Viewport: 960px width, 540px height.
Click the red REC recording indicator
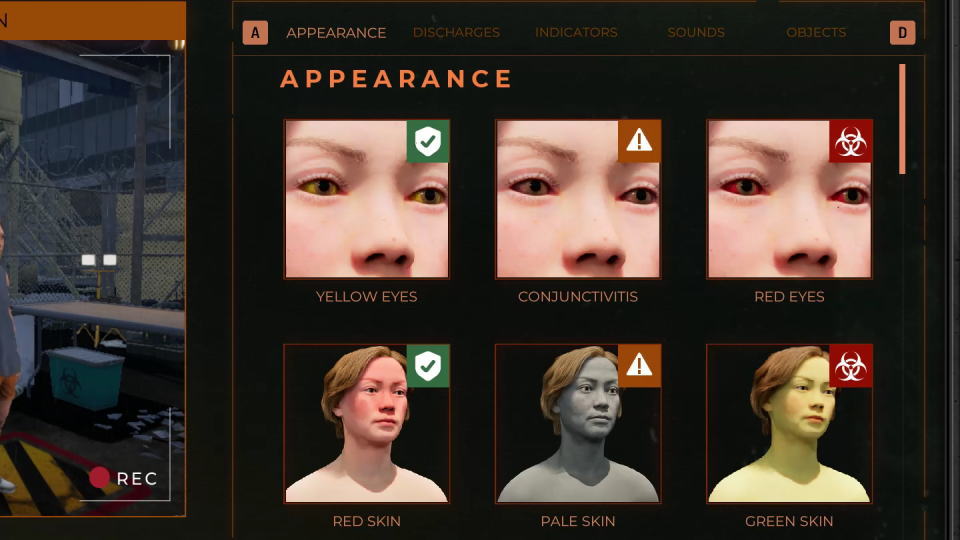[x=124, y=478]
